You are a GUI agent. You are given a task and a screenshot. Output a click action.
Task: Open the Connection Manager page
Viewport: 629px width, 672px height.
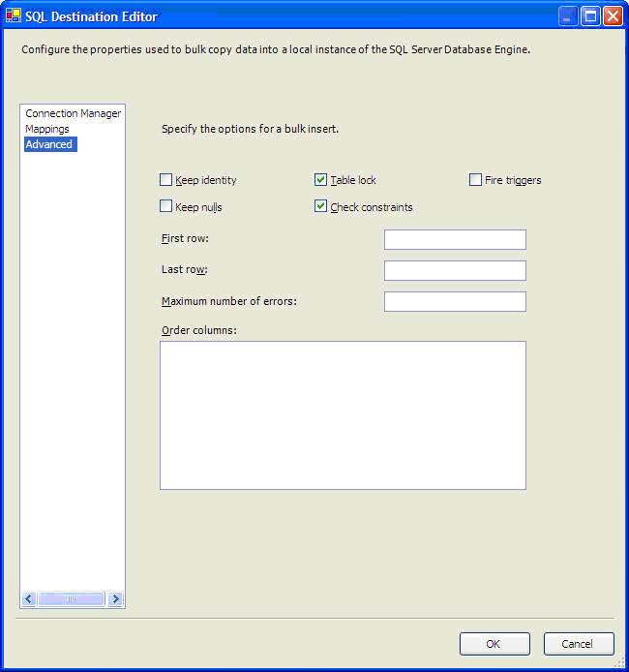point(73,113)
